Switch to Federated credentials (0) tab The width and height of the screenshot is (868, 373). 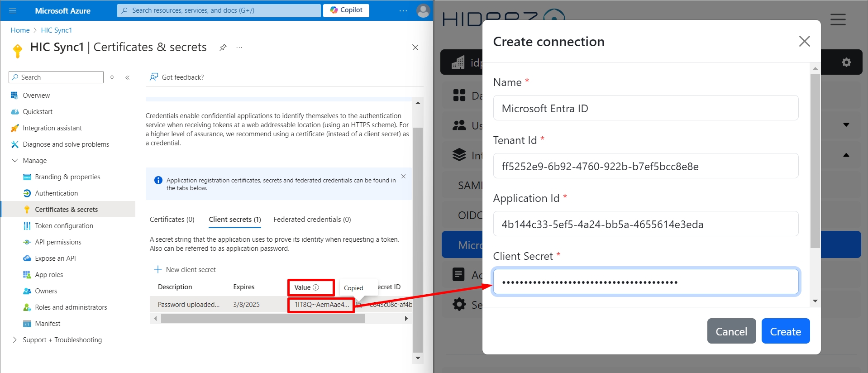[312, 220]
